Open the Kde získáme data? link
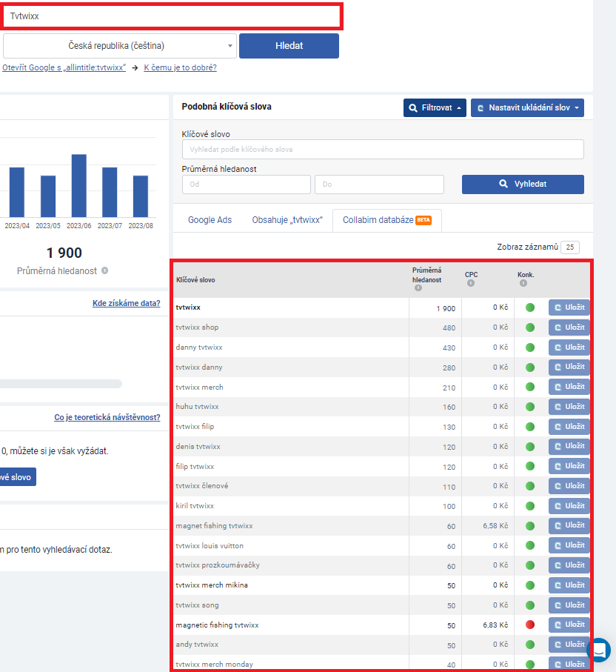Image resolution: width=616 pixels, height=672 pixels. click(127, 303)
